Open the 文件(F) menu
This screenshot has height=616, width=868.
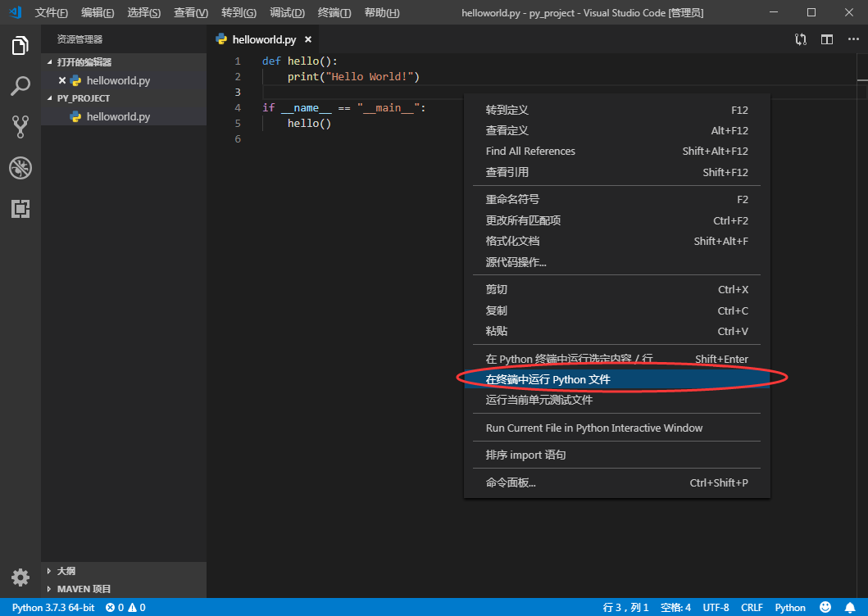tap(51, 12)
